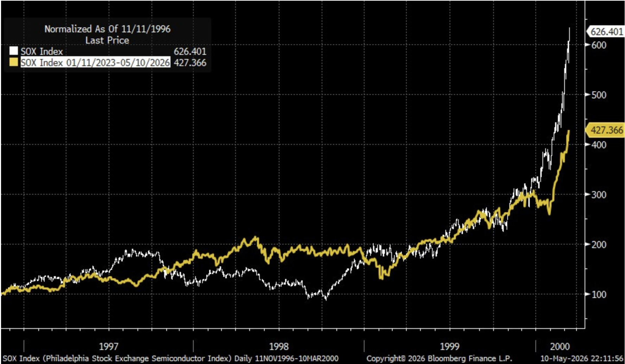Image resolution: width=625 pixels, height=364 pixels.
Task: Click the 100 y-axis label
Action: coord(599,294)
